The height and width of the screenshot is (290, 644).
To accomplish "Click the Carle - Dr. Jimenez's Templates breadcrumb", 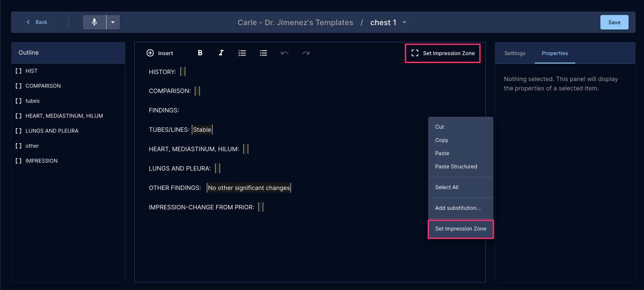I will click(x=295, y=22).
